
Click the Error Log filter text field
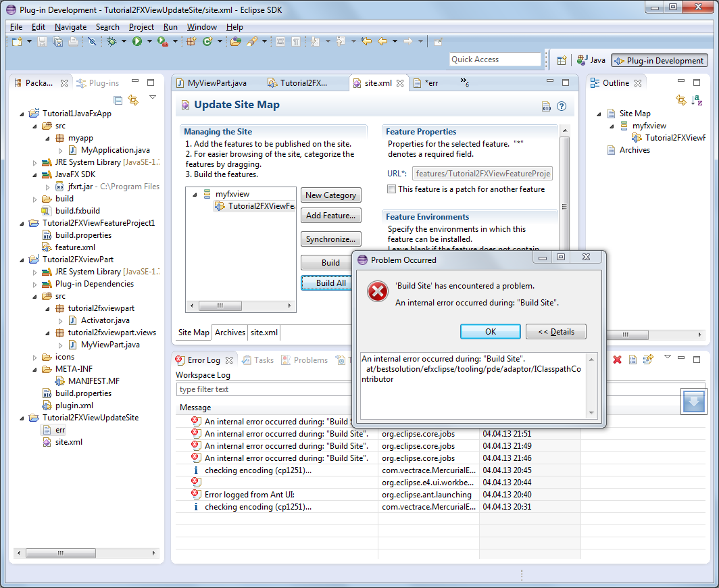[x=264, y=389]
